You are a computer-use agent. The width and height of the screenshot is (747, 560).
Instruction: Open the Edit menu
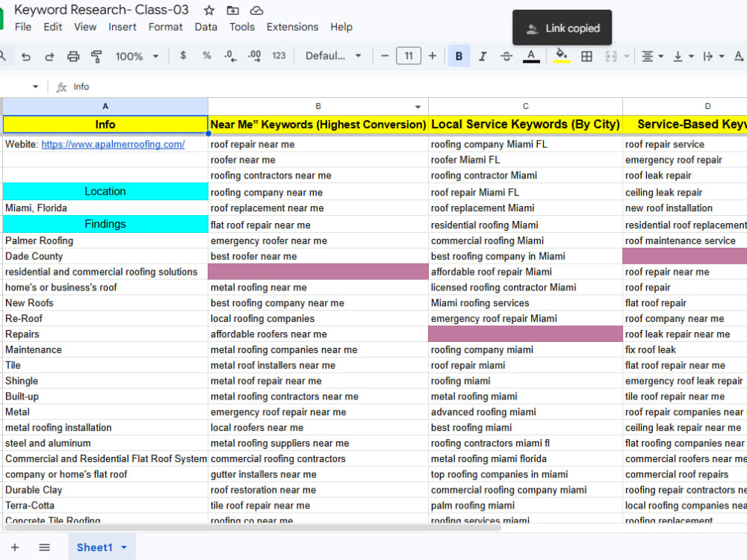[52, 27]
